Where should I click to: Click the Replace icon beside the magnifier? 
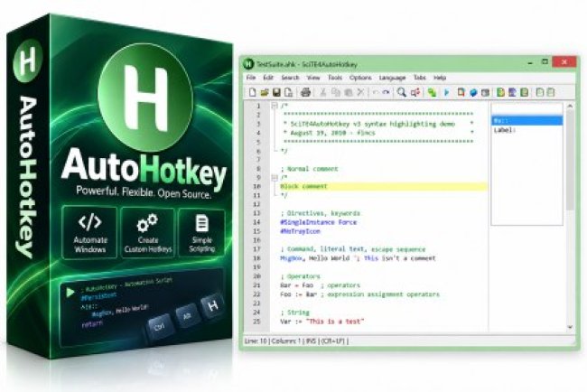click(415, 92)
